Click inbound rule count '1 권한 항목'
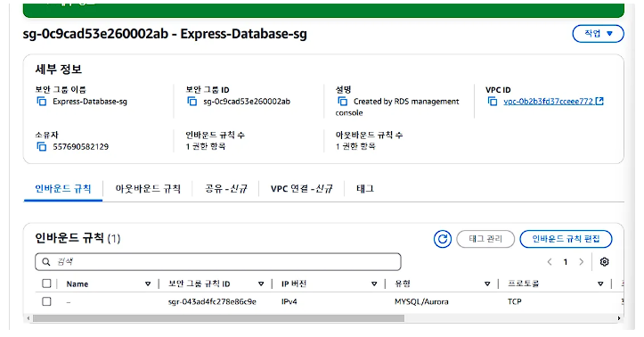This screenshot has height=337, width=644. click(206, 146)
